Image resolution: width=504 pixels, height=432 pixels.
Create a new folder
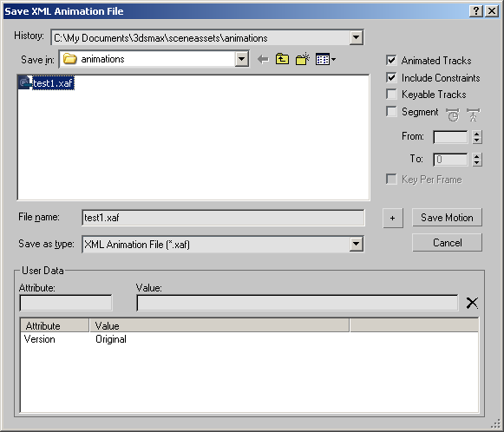[x=302, y=59]
